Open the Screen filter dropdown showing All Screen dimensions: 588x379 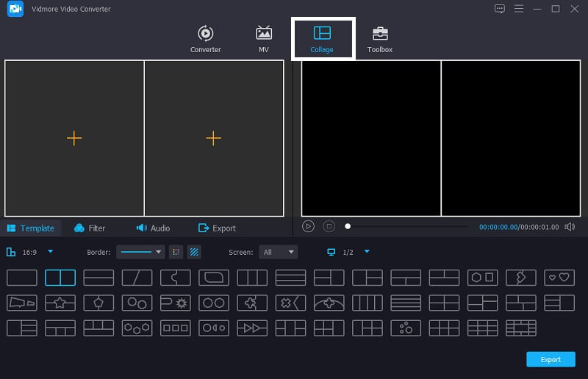(278, 252)
